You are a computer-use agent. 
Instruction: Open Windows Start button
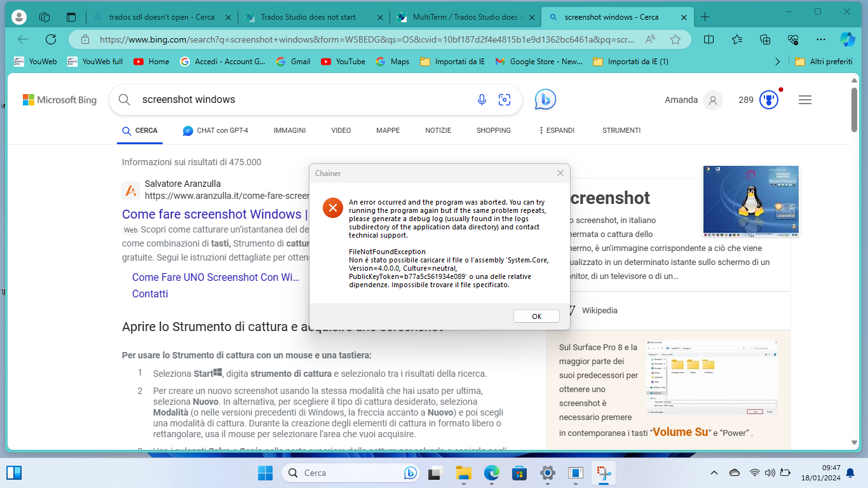[265, 473]
